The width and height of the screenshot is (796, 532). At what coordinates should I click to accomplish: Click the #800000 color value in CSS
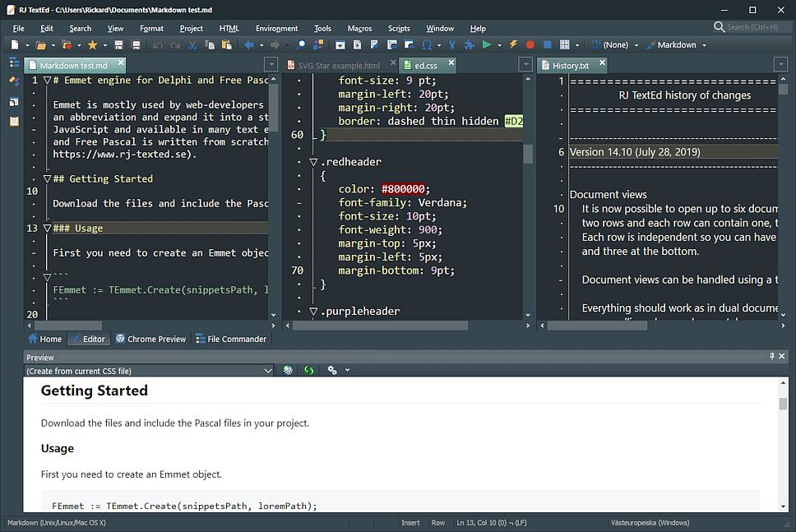tap(403, 189)
